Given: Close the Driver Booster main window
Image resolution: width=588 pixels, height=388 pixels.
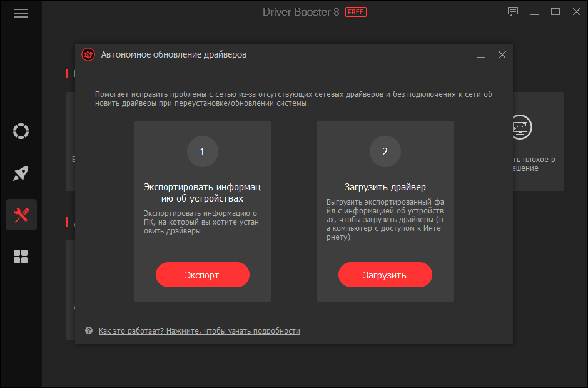Looking at the screenshot, I should click(x=577, y=12).
